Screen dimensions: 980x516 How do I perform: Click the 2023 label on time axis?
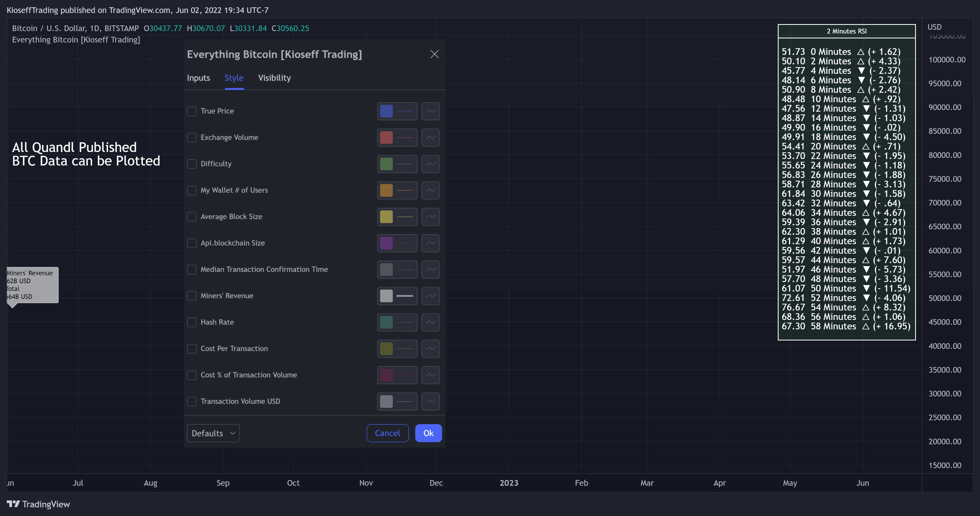[x=509, y=483]
